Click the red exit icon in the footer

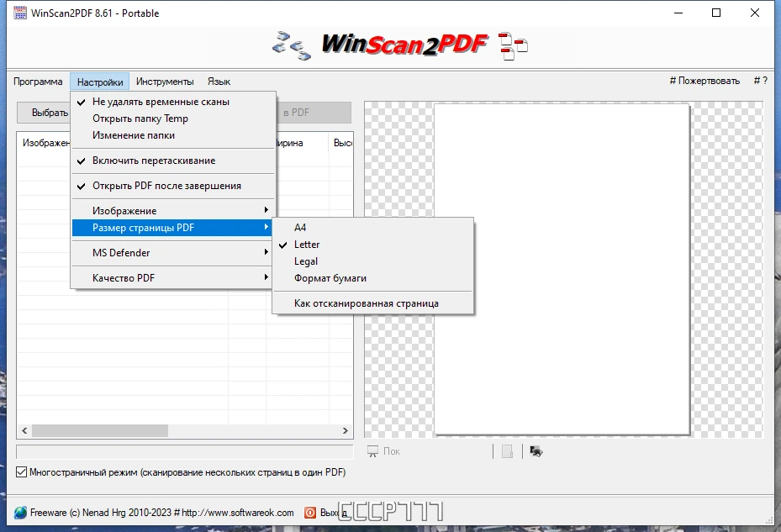tap(310, 513)
